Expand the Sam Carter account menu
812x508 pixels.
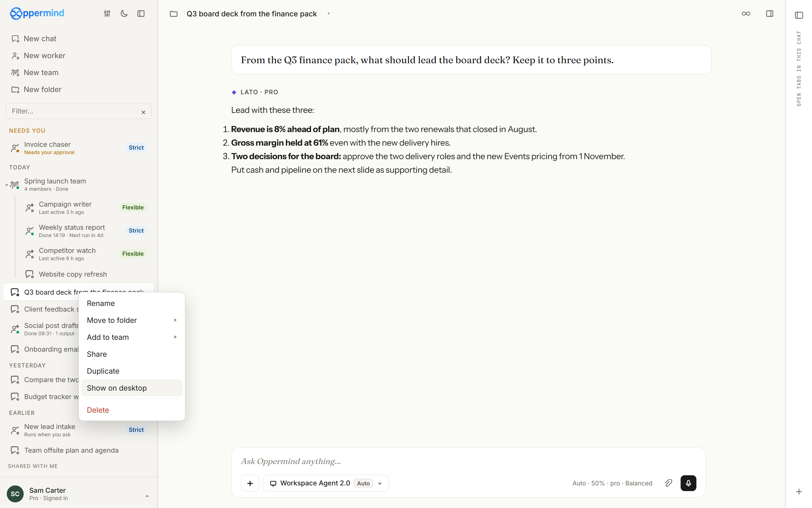pos(147,496)
